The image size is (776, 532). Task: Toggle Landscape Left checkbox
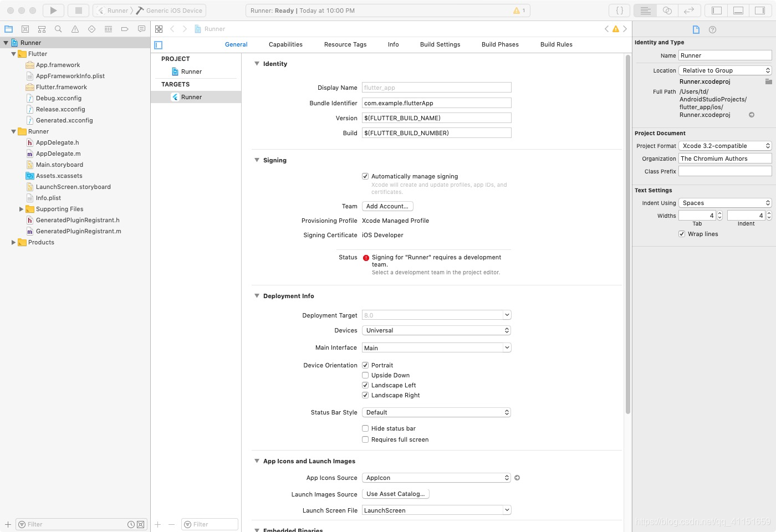tap(365, 385)
